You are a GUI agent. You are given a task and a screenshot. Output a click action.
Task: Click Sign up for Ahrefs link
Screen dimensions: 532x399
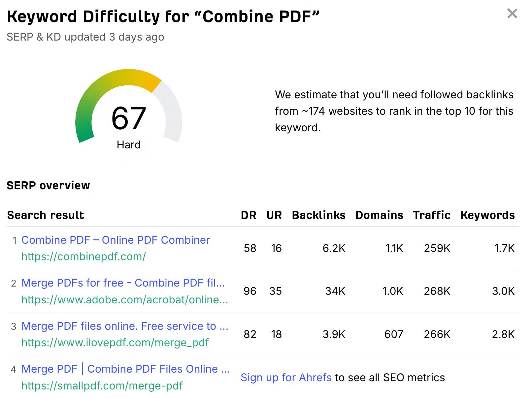coord(286,378)
